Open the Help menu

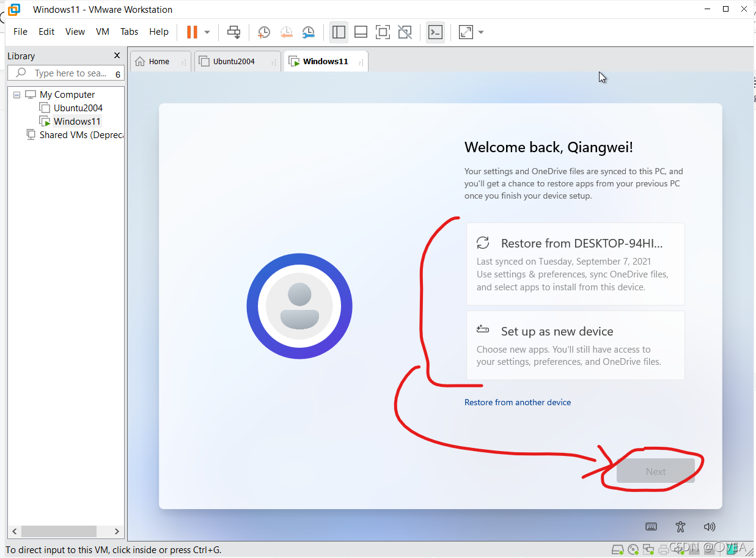pyautogui.click(x=159, y=32)
